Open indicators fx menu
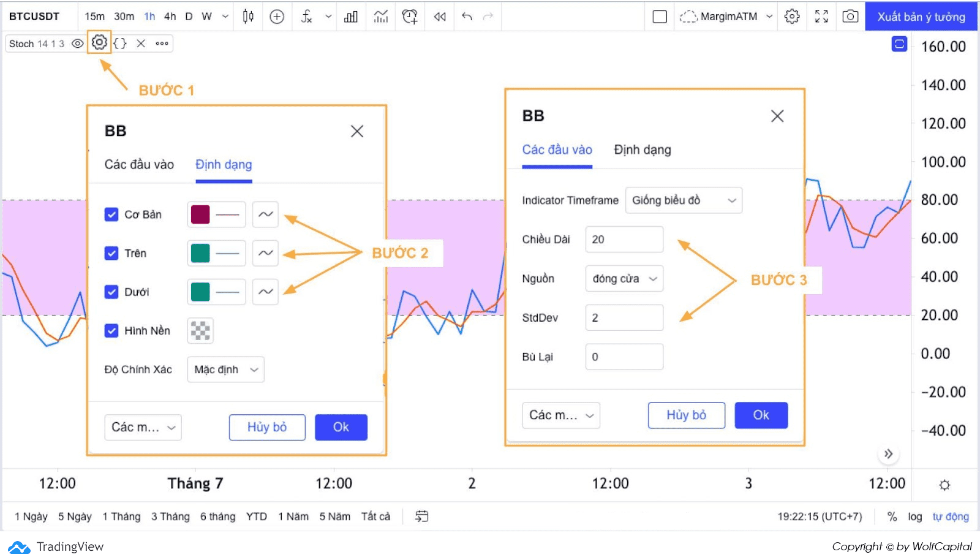980x557 pixels. pos(307,17)
